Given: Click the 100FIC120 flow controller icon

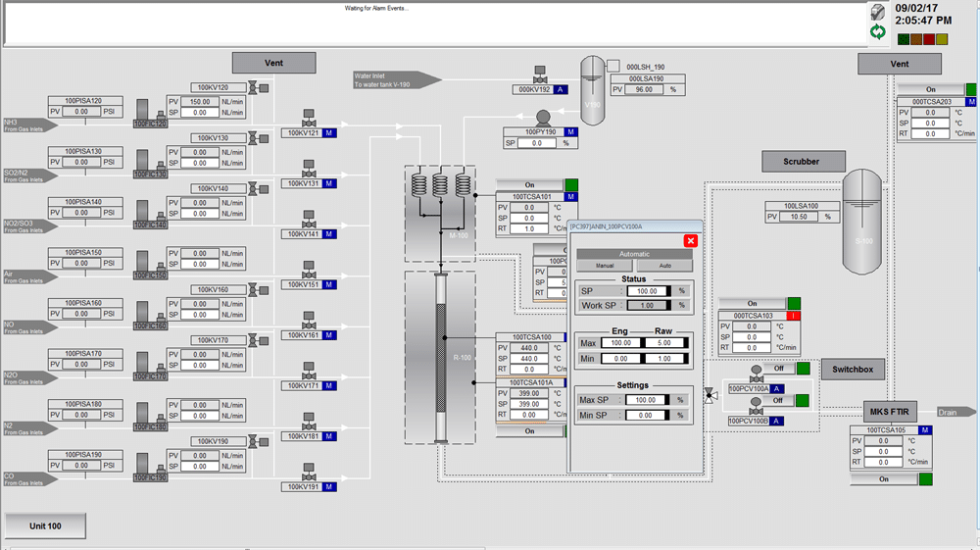Looking at the screenshot, I should [150, 114].
